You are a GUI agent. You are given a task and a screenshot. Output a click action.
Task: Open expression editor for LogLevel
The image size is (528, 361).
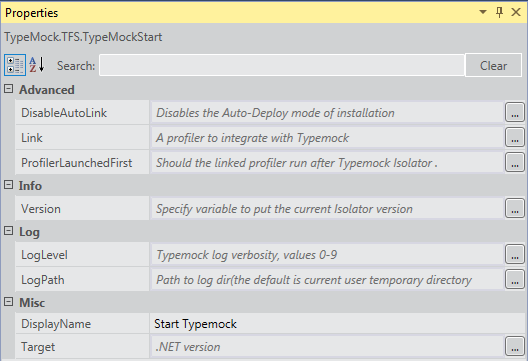(x=515, y=254)
